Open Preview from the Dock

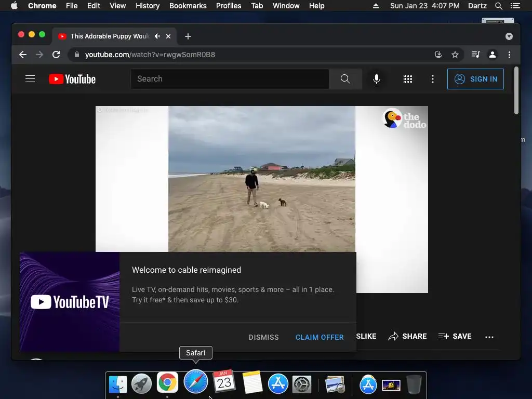[335, 384]
